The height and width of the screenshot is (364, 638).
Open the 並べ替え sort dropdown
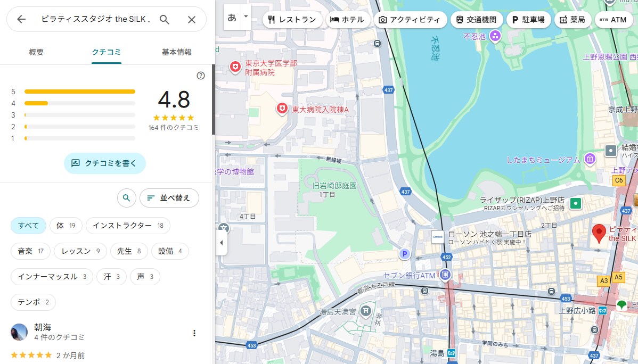[169, 198]
